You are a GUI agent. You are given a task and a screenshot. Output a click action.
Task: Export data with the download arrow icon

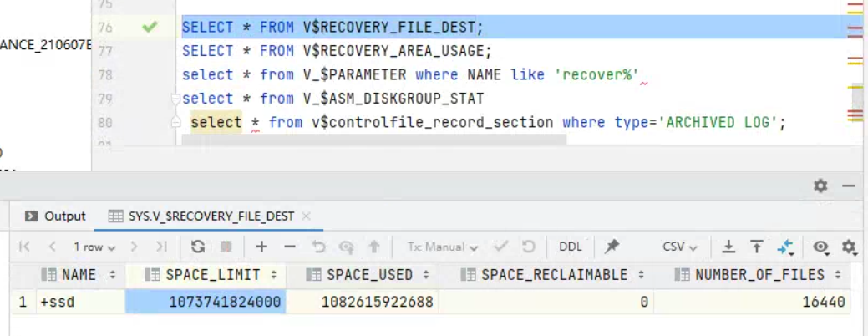click(729, 247)
